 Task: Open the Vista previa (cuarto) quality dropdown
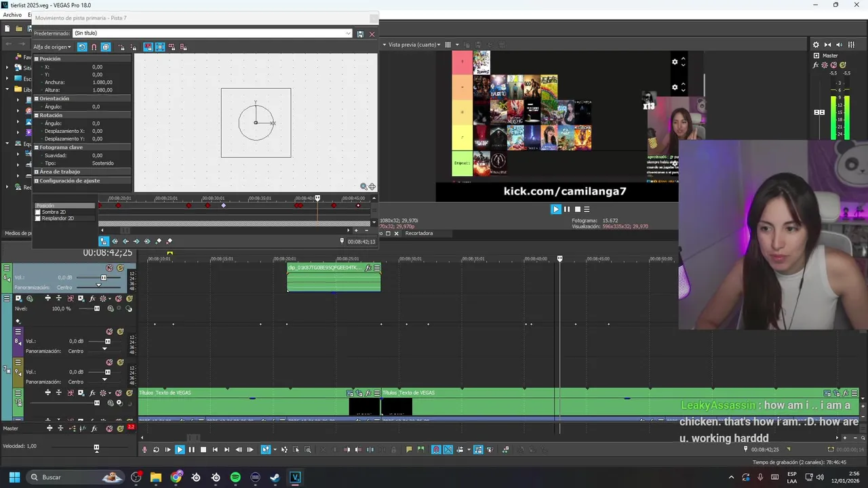414,45
